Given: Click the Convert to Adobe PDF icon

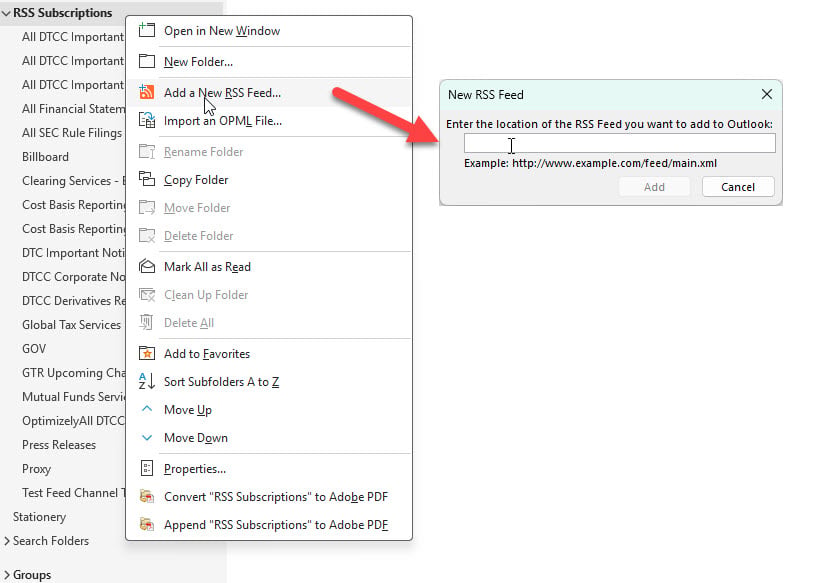Looking at the screenshot, I should point(147,497).
